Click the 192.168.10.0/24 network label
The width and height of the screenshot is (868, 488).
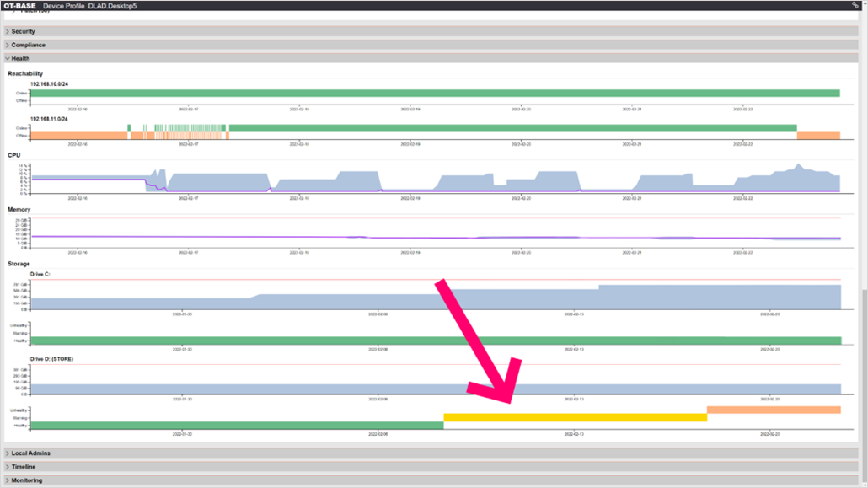coord(49,84)
